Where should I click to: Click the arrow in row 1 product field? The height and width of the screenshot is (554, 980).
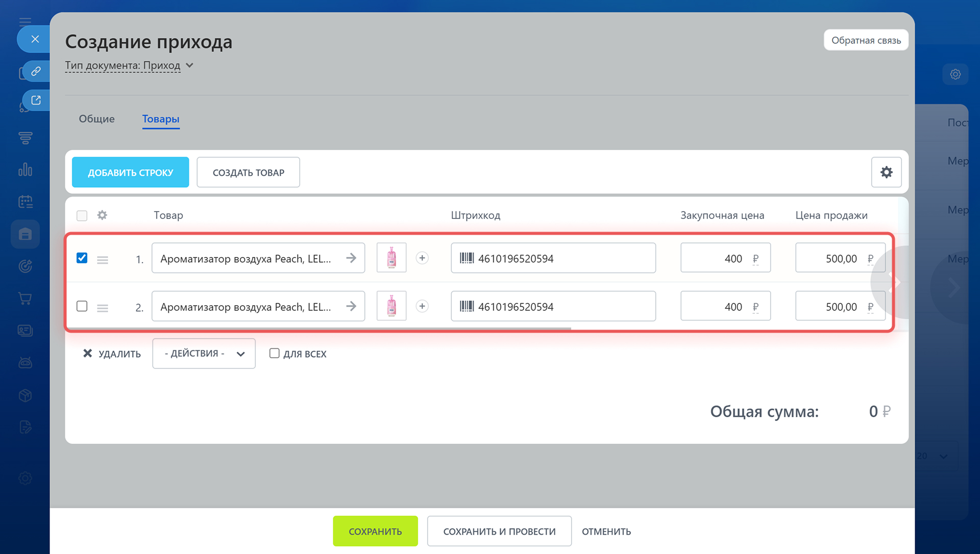pyautogui.click(x=351, y=258)
